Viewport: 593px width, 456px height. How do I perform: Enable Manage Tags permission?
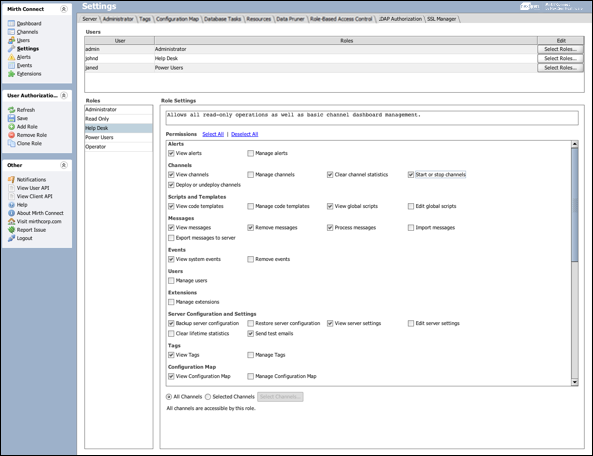point(250,355)
